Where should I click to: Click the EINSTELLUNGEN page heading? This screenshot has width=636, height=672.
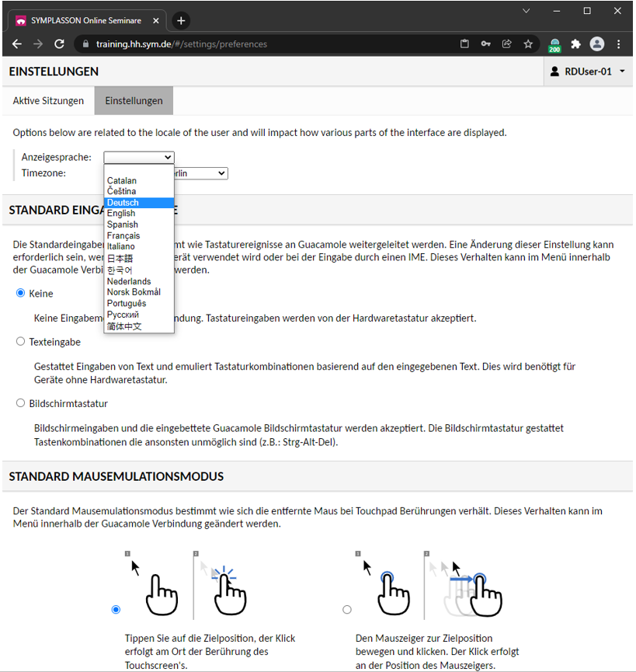(54, 71)
